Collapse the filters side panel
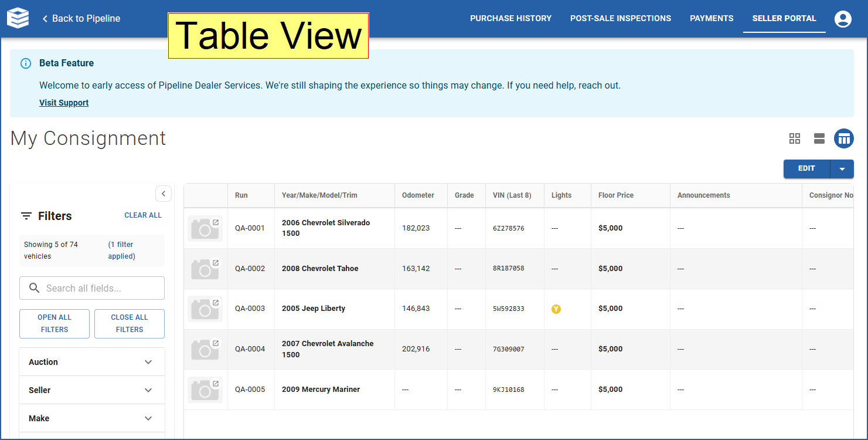The height and width of the screenshot is (440, 868). 163,194
